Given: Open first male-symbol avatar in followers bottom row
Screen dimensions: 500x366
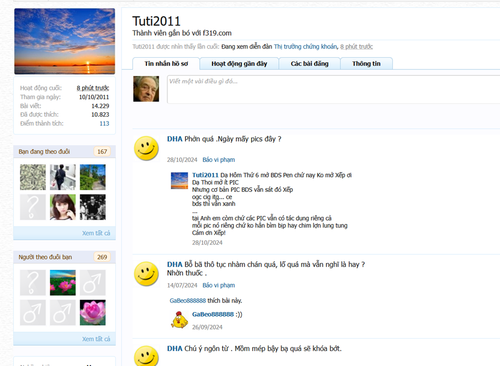Looking at the screenshot, I should click(x=33, y=313).
